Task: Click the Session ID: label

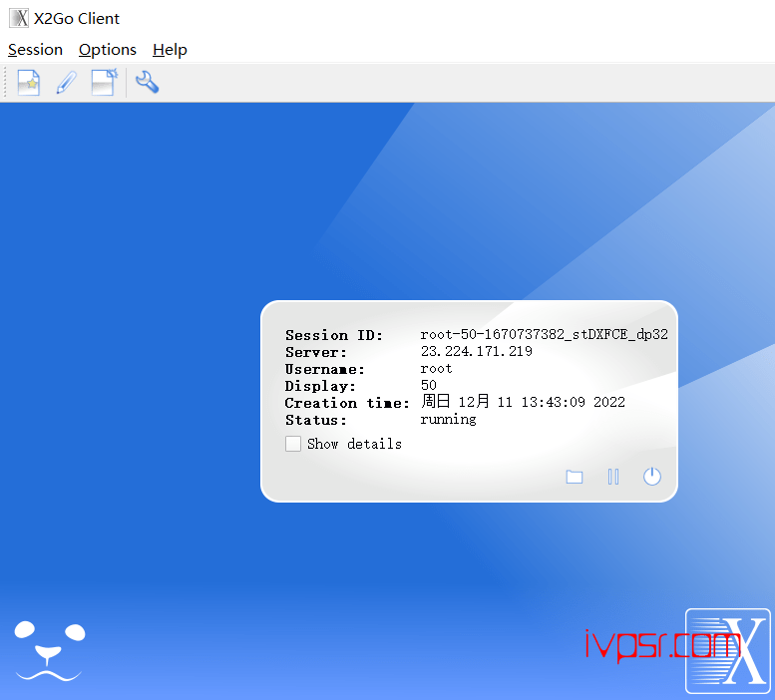Action: coord(334,335)
